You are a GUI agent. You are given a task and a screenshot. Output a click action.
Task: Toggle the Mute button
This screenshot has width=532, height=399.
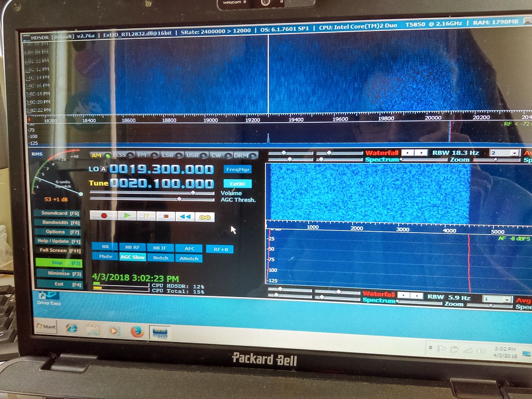point(106,256)
